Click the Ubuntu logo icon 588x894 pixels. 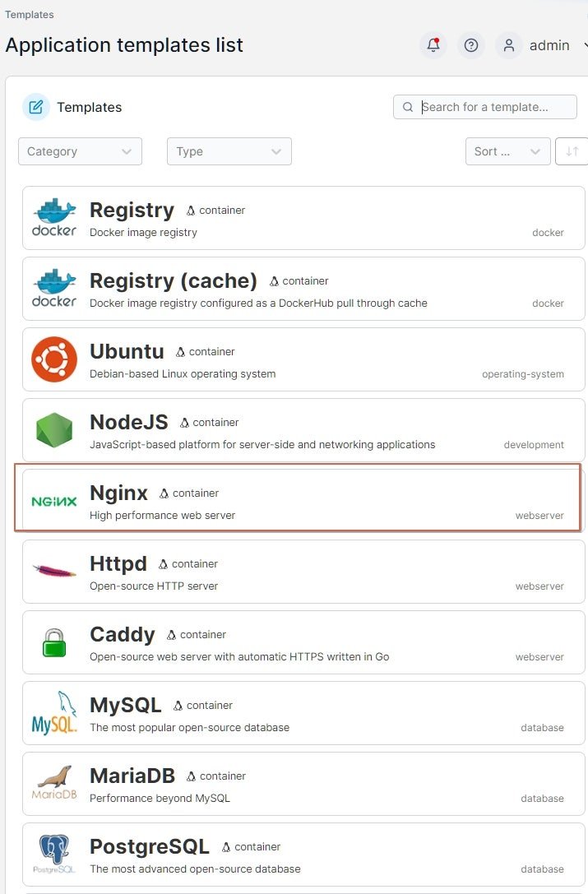(54, 359)
